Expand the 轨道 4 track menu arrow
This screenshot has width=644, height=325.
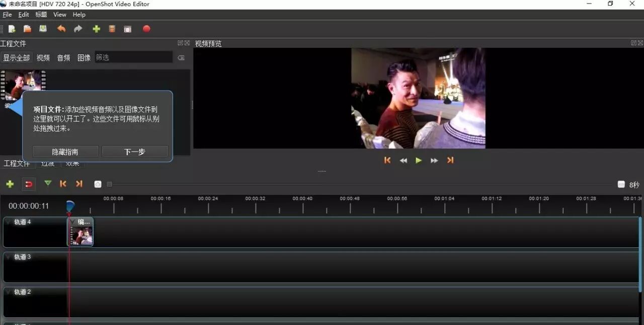(9, 222)
